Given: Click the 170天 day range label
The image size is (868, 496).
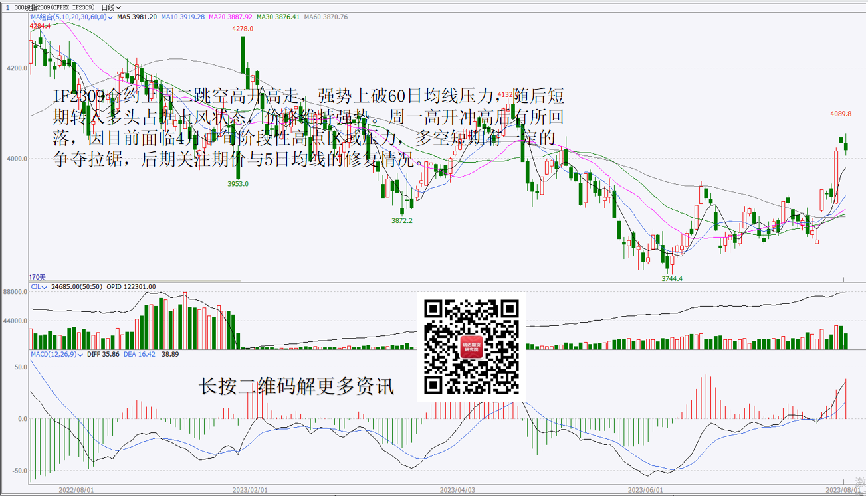Looking at the screenshot, I should (x=37, y=277).
